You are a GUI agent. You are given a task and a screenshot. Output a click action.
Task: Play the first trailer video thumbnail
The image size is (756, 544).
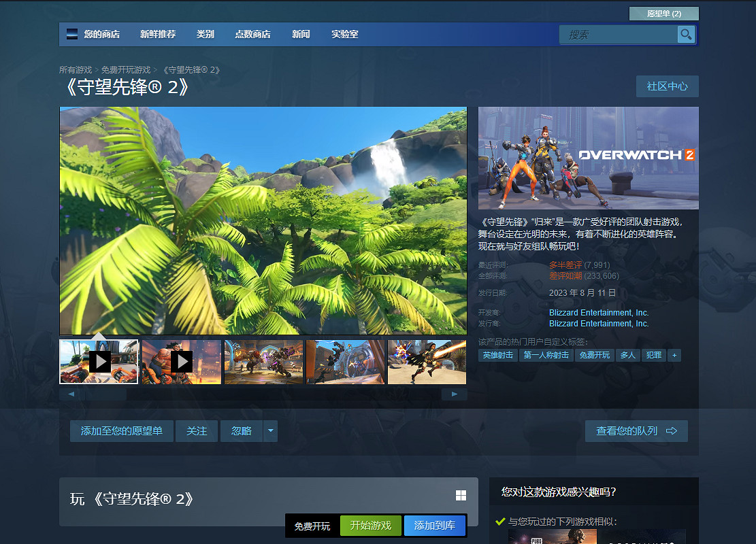click(98, 361)
